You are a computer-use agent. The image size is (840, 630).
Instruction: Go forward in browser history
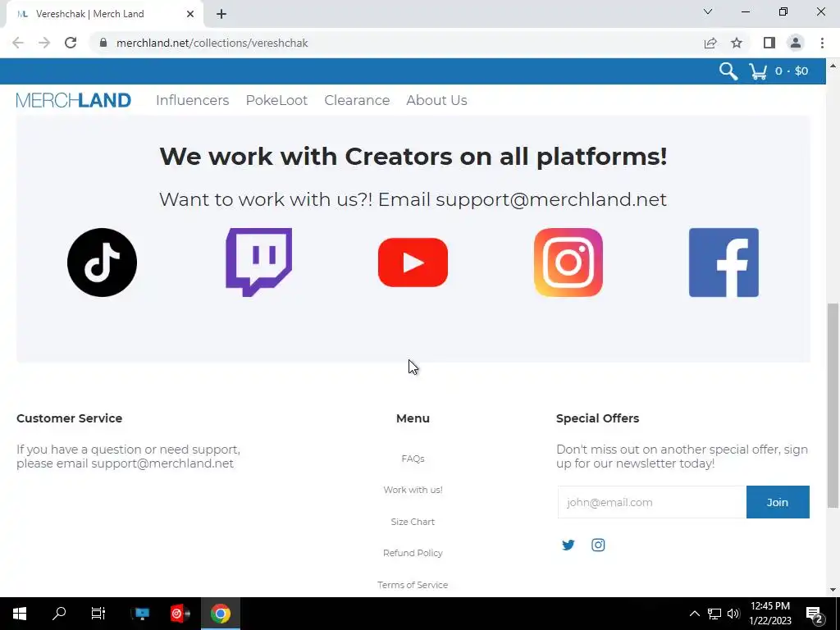pos(44,43)
